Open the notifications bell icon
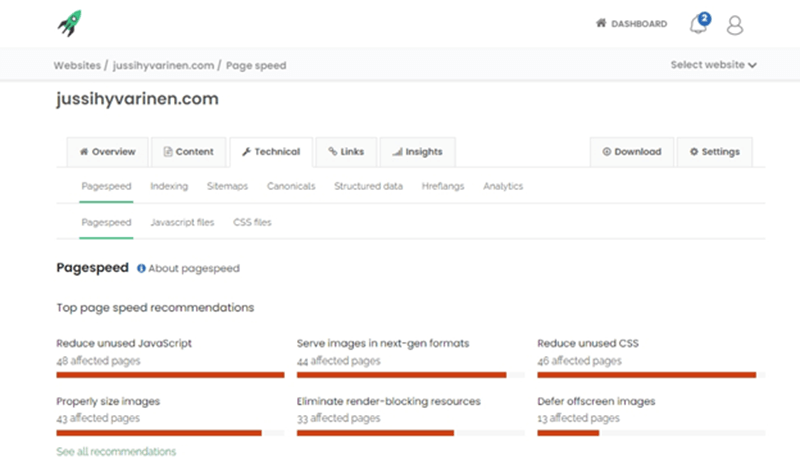 (x=699, y=24)
